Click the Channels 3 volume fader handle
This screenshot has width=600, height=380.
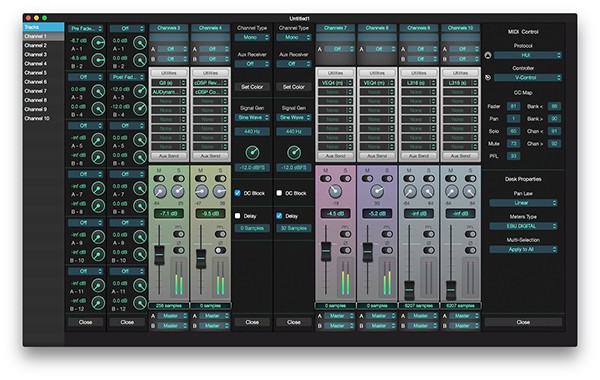pos(159,255)
